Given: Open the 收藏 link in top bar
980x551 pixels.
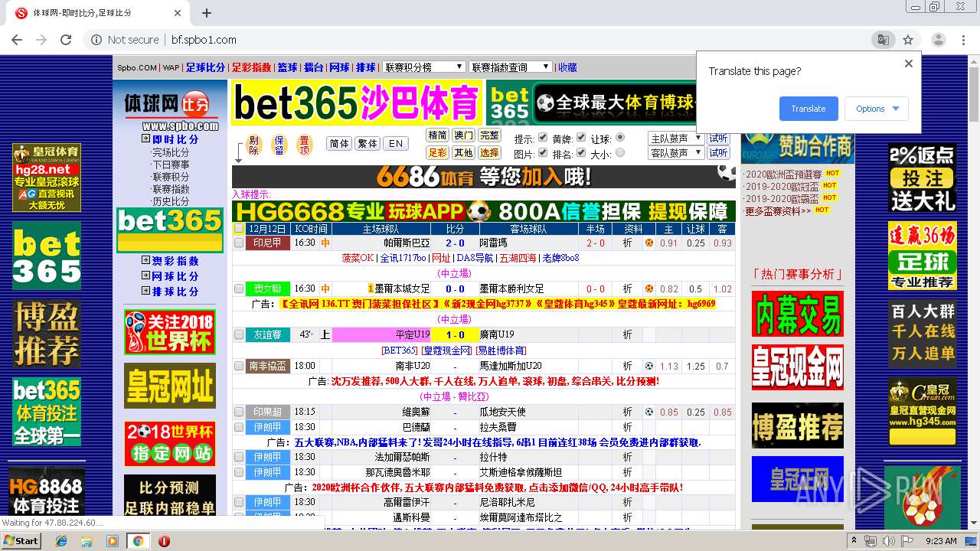Looking at the screenshot, I should [567, 67].
